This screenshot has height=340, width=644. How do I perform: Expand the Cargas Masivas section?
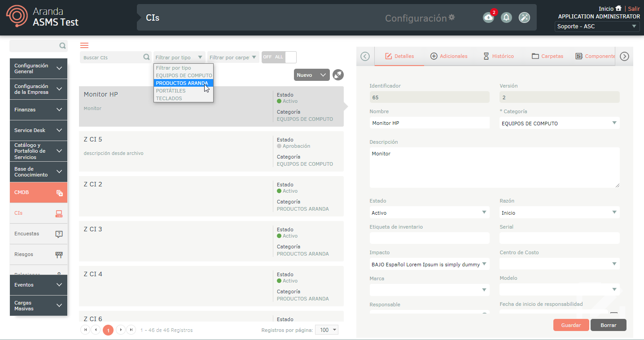point(39,305)
